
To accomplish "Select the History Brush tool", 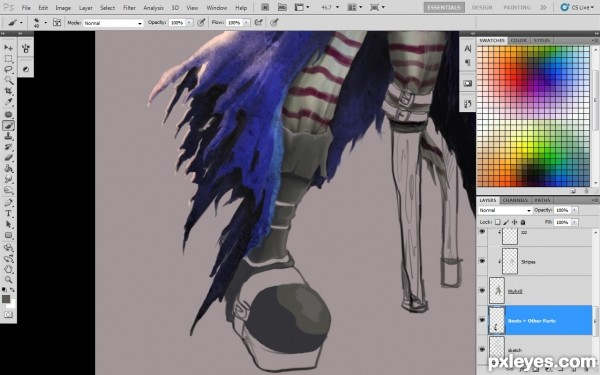I will point(8,147).
